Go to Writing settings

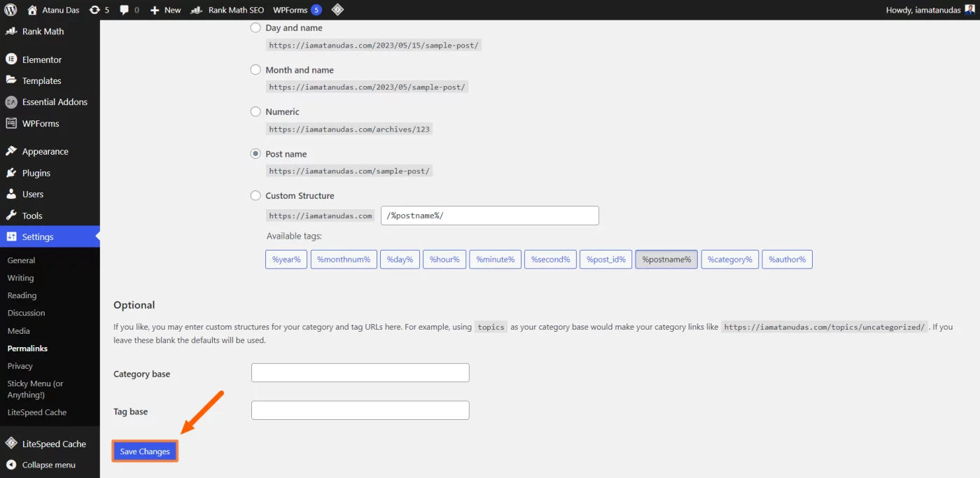coord(20,278)
